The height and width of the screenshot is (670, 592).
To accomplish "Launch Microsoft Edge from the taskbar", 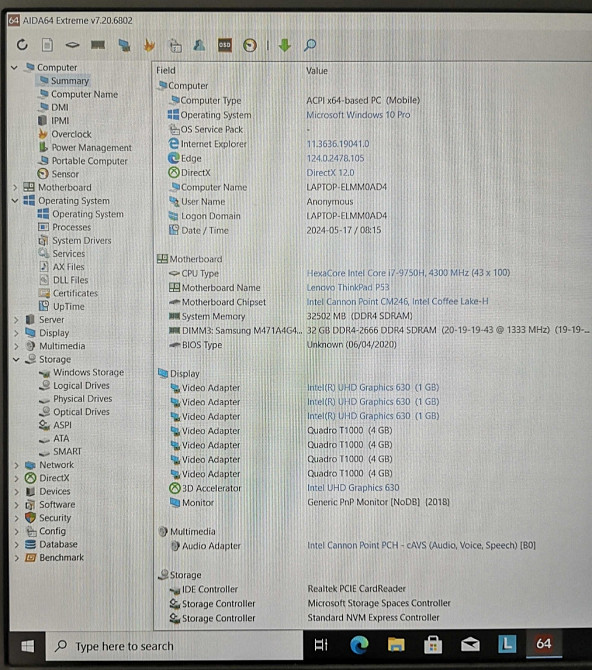I will 359,645.
